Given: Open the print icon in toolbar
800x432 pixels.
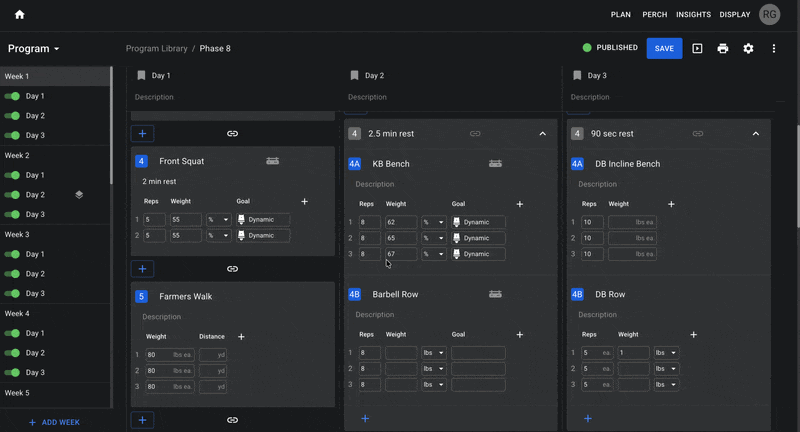Looking at the screenshot, I should click(x=722, y=48).
